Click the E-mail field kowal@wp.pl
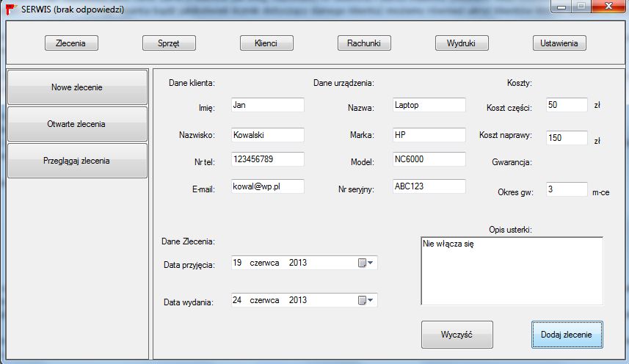The width and height of the screenshot is (629, 364). pyautogui.click(x=268, y=186)
